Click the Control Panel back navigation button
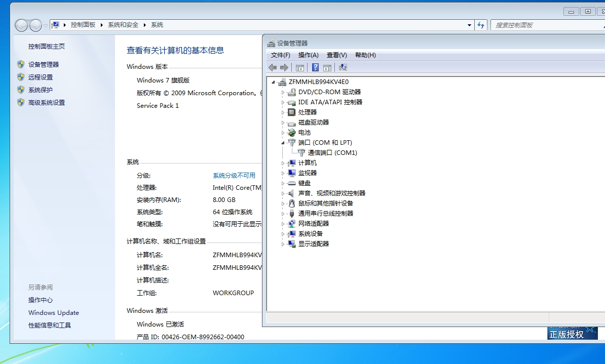605x364 pixels. (21, 25)
